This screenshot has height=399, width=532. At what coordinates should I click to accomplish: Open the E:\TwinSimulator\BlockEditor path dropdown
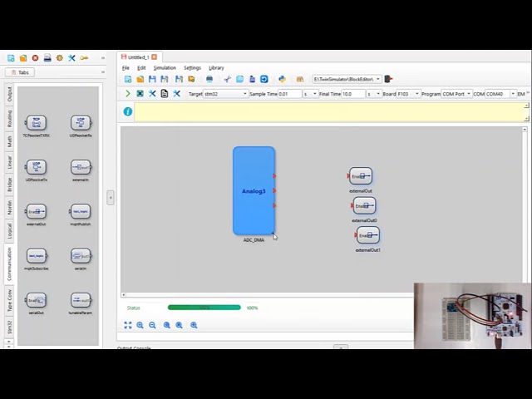click(347, 79)
